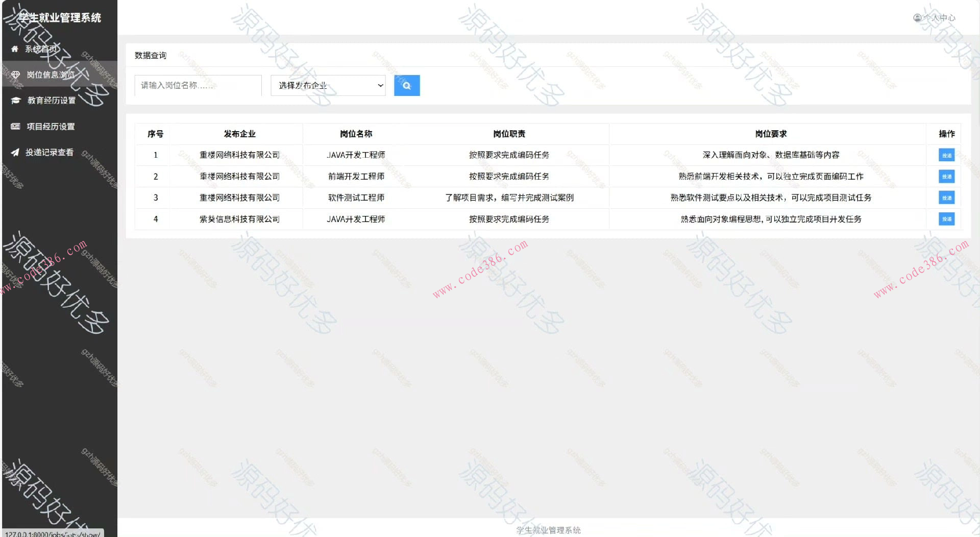Click the 数据查询 panel heading

tap(151, 55)
